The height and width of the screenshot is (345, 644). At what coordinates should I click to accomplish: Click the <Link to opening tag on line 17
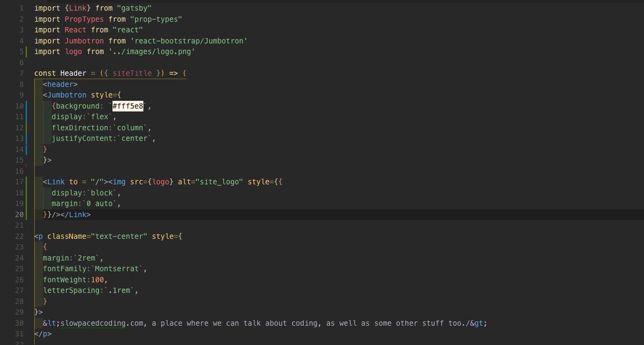[60, 182]
